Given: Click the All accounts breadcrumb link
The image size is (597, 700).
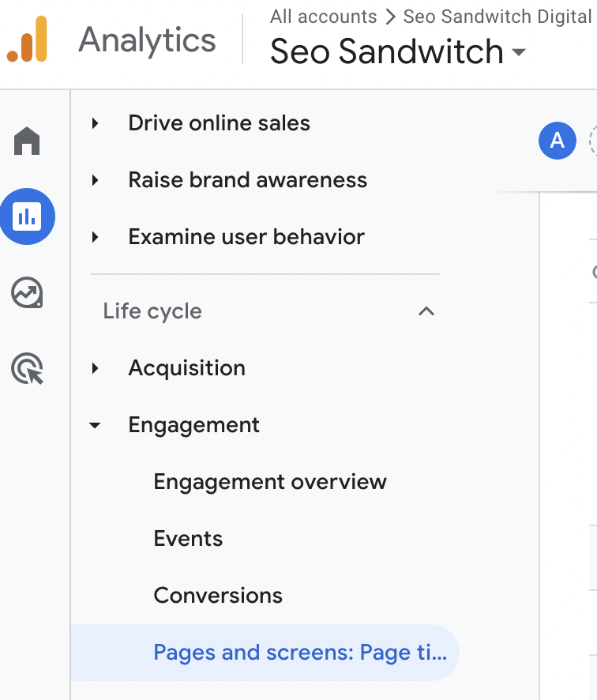Looking at the screenshot, I should pyautogui.click(x=323, y=17).
